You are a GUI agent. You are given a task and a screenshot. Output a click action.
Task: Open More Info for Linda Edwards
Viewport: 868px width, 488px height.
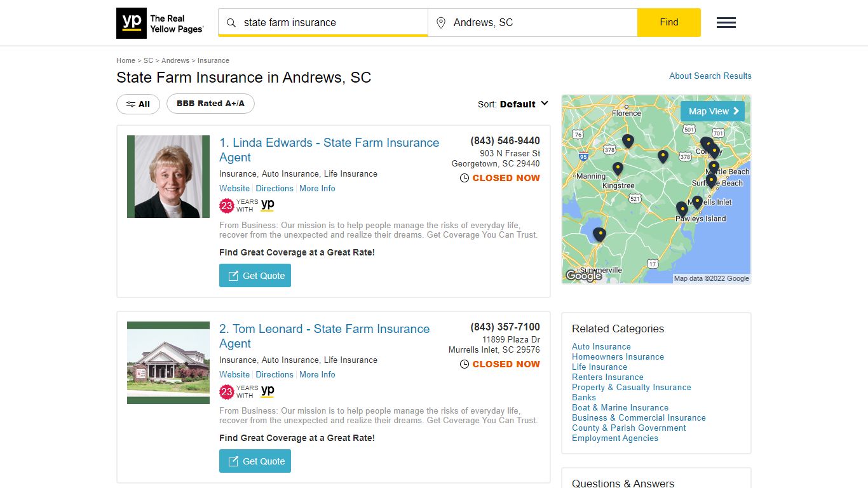coord(317,188)
